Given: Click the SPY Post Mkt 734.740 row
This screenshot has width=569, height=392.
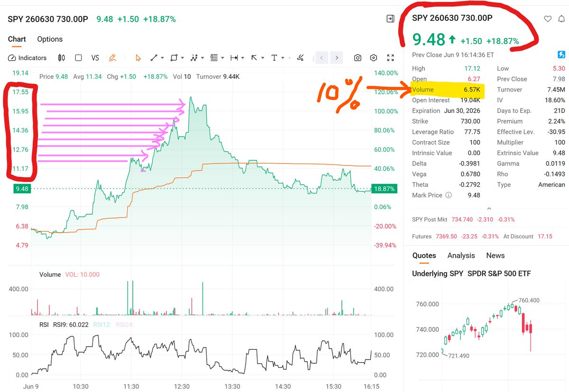Looking at the screenshot, I should point(464,219).
